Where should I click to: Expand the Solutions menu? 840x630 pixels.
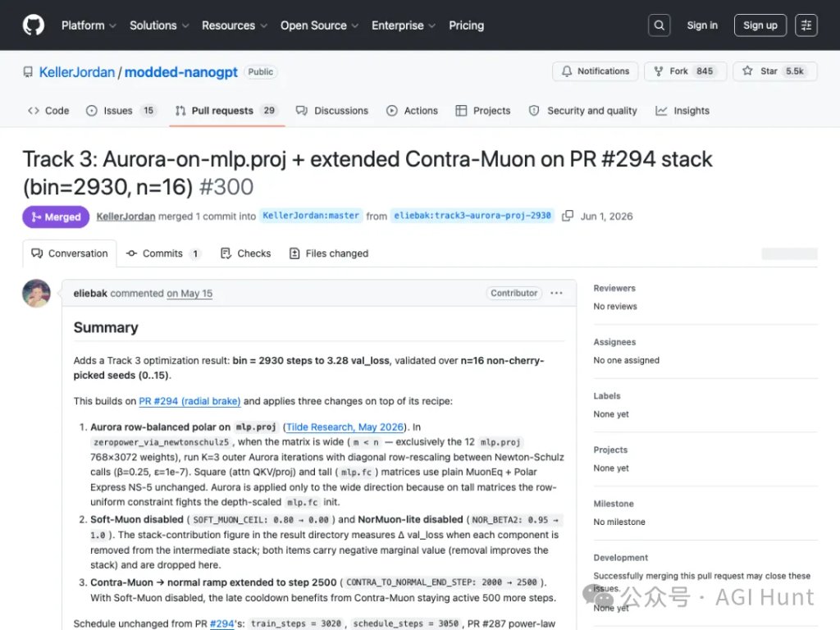point(158,25)
